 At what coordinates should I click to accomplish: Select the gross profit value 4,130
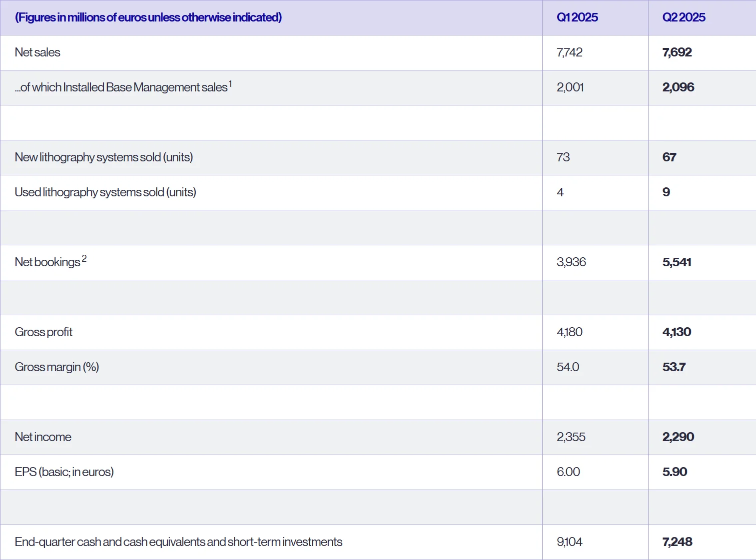click(x=677, y=332)
